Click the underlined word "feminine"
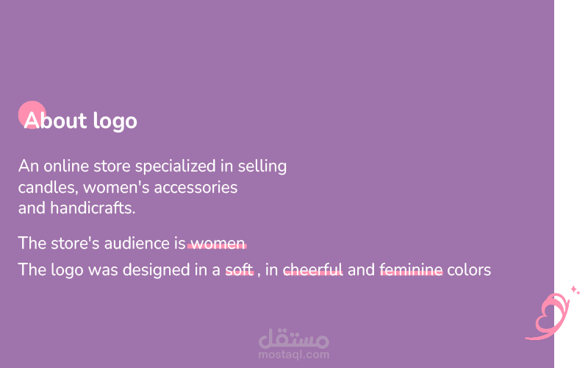The height and width of the screenshot is (368, 588). coord(411,270)
